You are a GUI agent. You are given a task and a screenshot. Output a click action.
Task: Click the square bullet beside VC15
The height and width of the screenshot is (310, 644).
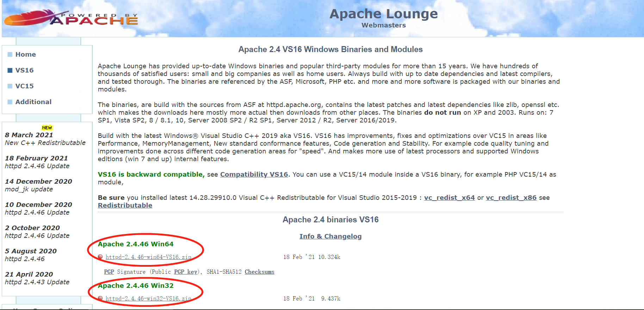pos(10,86)
